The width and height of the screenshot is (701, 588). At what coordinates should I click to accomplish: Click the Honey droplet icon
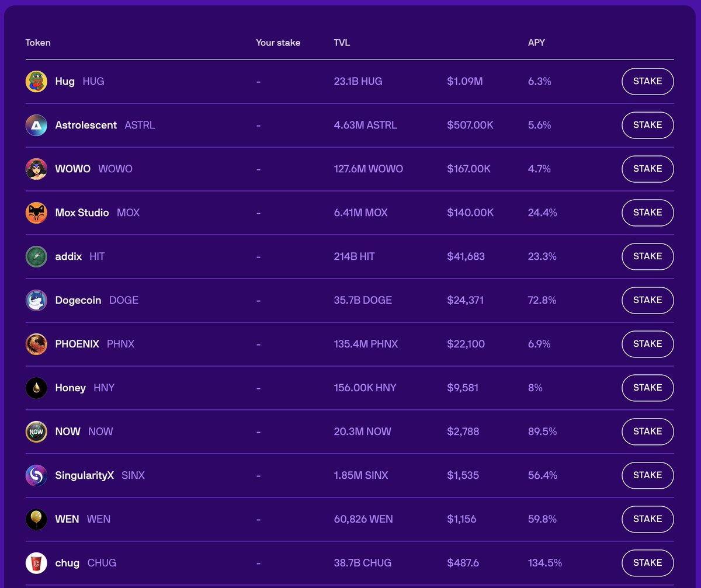36,388
